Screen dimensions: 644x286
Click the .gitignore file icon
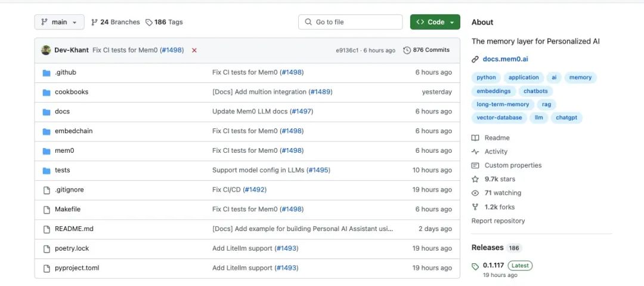[47, 190]
